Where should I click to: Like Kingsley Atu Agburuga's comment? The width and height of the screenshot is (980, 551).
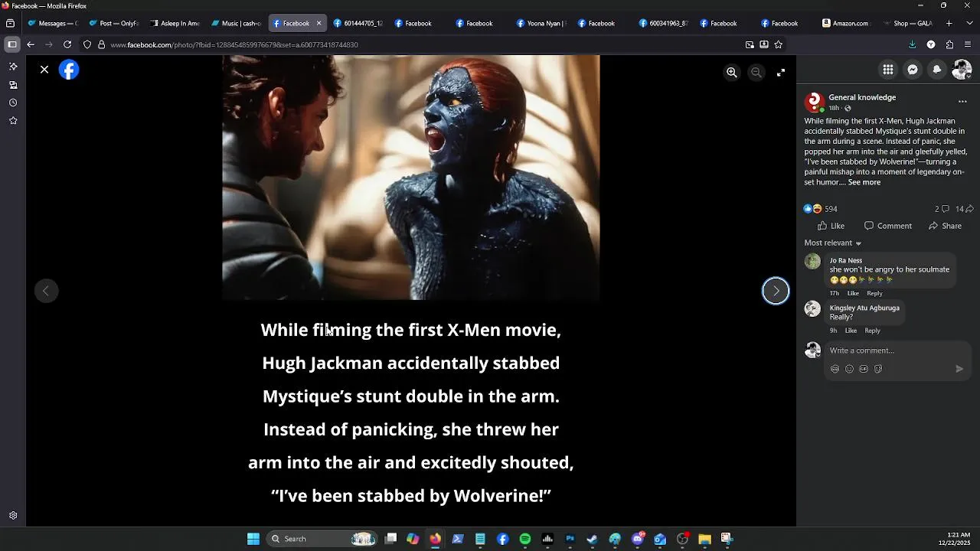851,331
